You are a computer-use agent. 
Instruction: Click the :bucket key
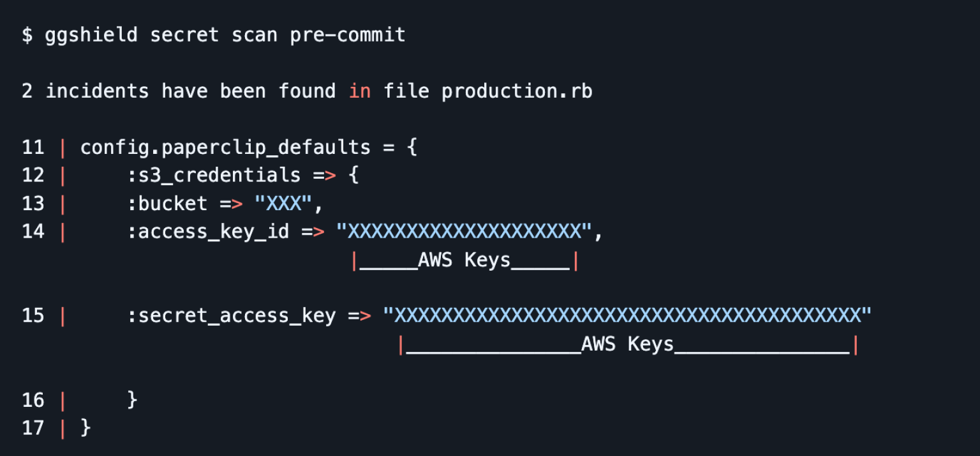tap(167, 203)
